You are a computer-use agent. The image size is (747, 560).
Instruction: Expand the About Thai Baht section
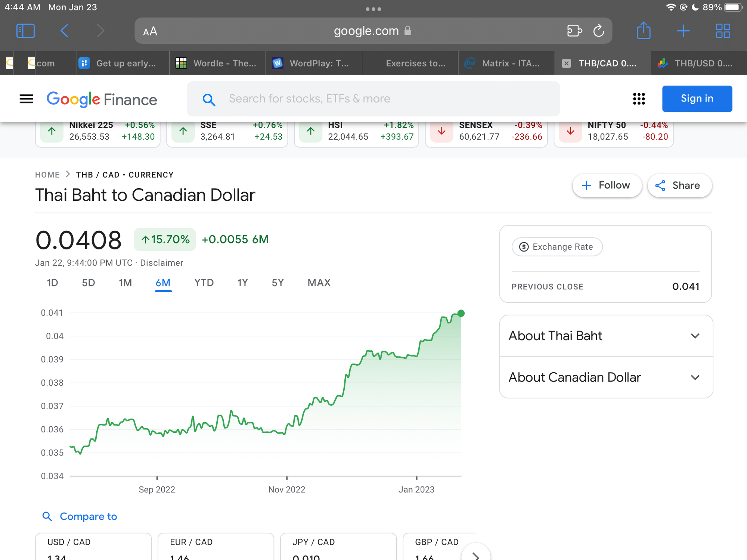click(x=606, y=336)
